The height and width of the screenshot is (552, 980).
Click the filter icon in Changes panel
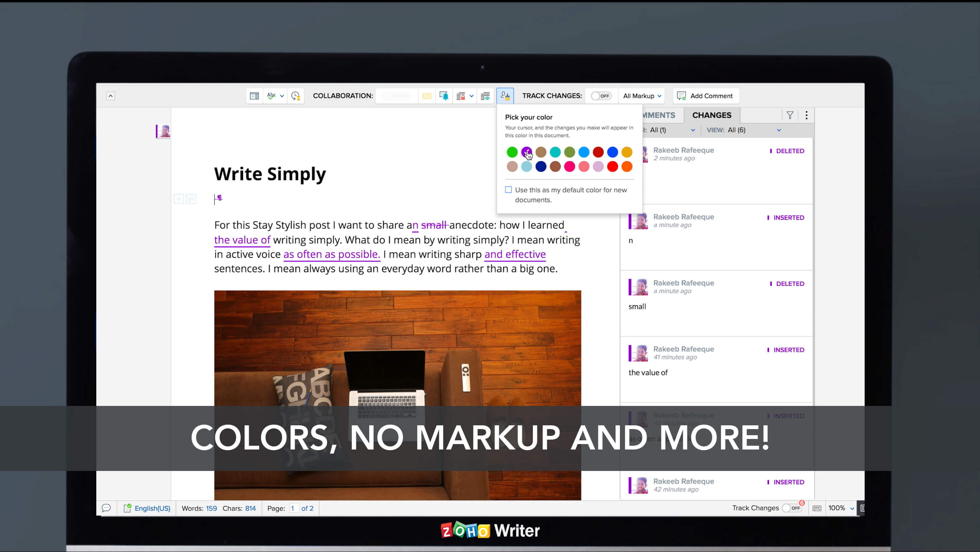[x=789, y=115]
